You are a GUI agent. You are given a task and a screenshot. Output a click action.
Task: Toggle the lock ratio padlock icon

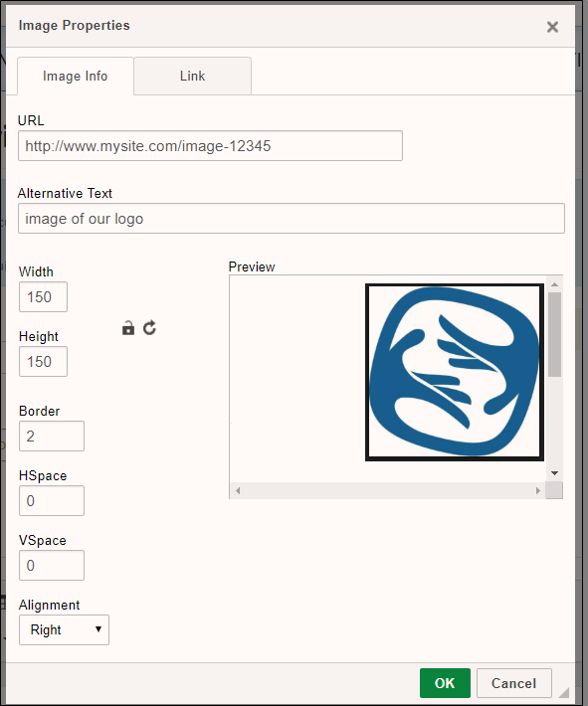point(128,328)
